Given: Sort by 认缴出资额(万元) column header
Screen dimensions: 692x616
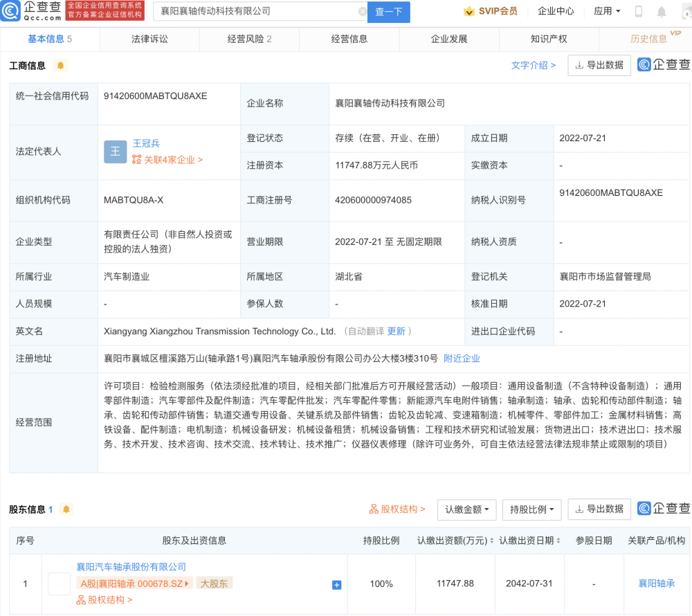Looking at the screenshot, I should click(455, 541).
